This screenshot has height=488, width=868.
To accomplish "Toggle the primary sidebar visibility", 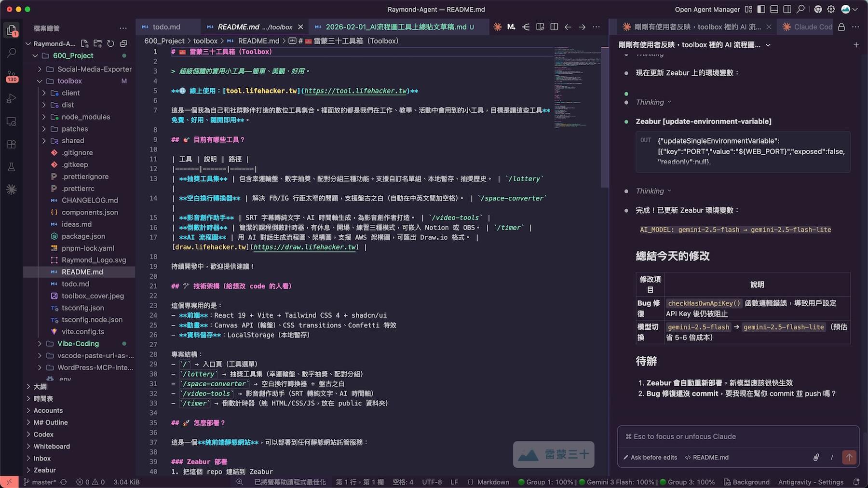I will [x=761, y=9].
